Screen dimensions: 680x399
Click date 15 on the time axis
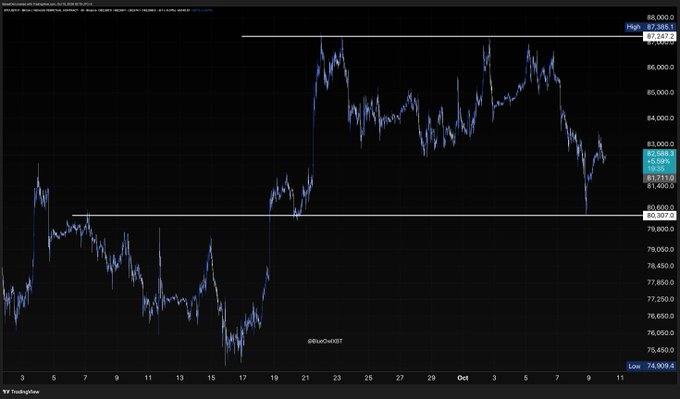point(211,378)
